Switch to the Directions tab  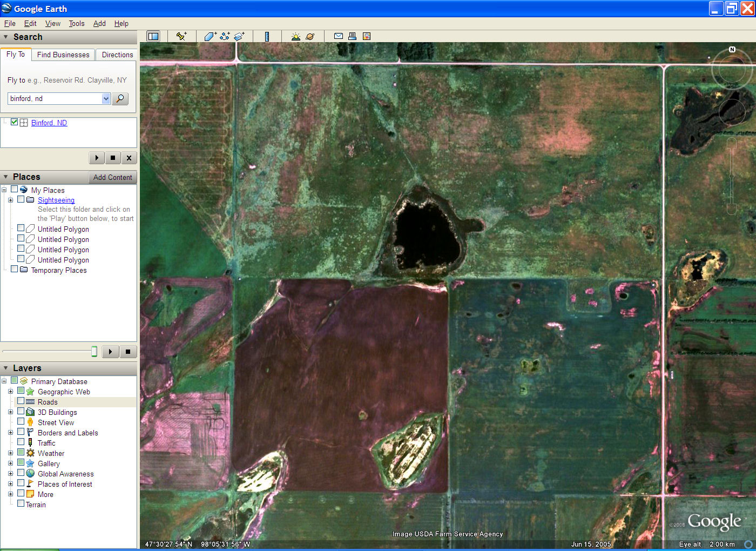tap(117, 55)
